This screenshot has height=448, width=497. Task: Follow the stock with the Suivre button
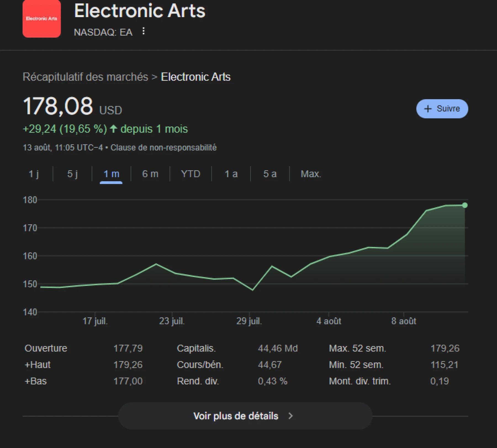pos(442,109)
